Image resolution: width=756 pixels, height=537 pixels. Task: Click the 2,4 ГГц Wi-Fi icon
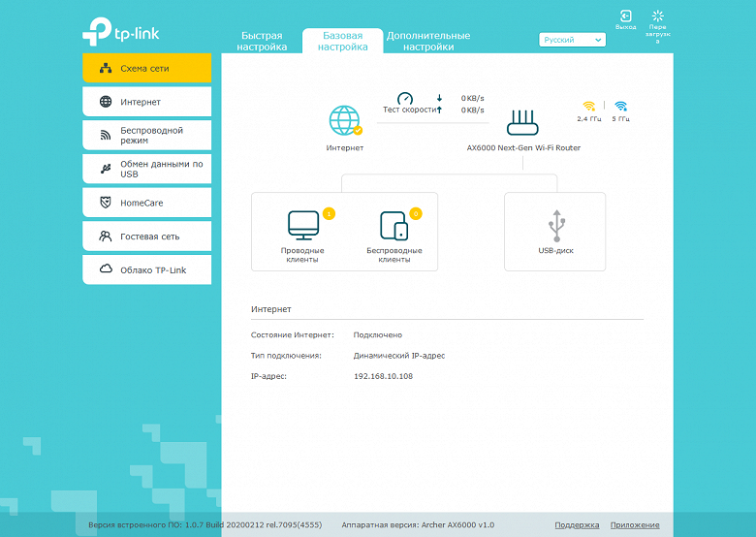click(x=589, y=106)
